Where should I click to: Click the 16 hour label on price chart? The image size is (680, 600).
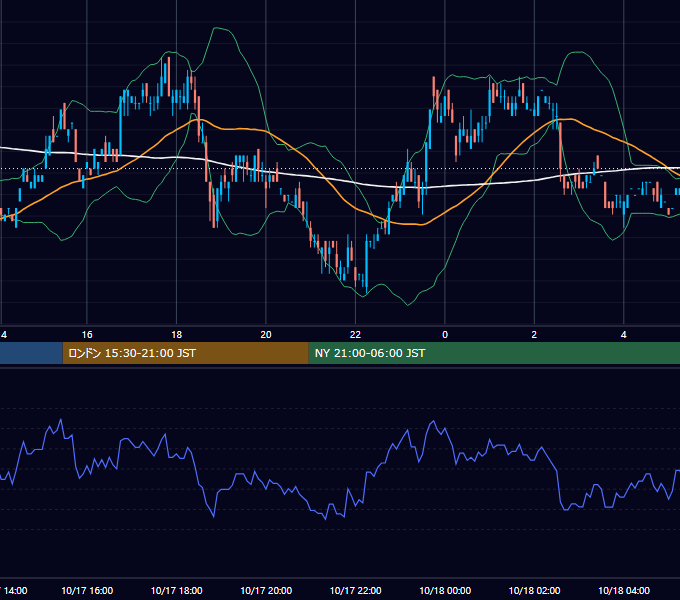point(87,335)
